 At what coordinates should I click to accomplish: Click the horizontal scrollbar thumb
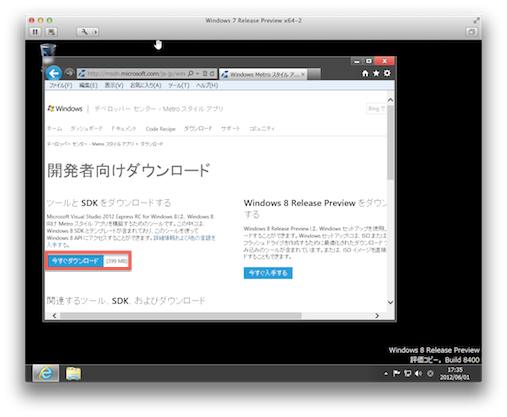click(181, 315)
